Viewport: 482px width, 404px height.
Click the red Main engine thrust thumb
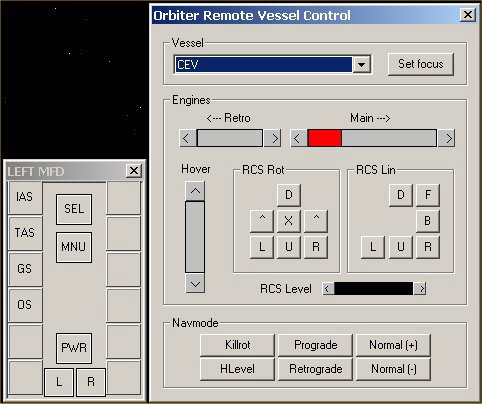pyautogui.click(x=325, y=138)
